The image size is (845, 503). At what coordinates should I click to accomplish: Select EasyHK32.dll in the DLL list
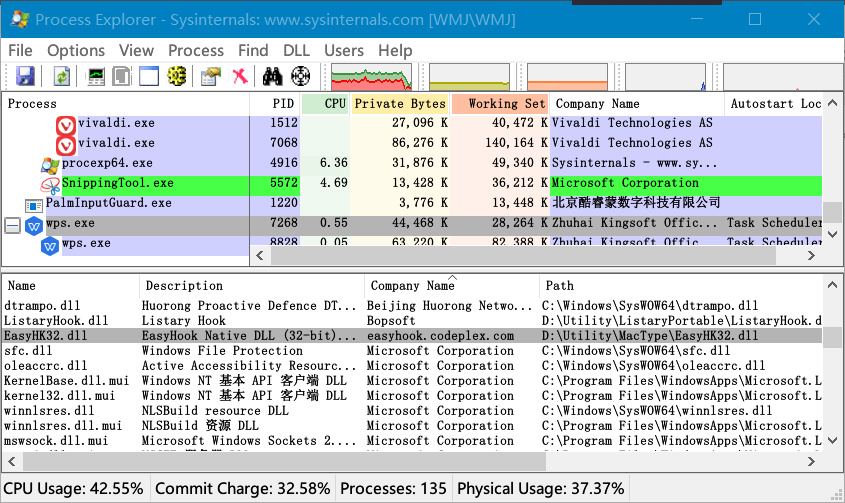[x=412, y=336]
